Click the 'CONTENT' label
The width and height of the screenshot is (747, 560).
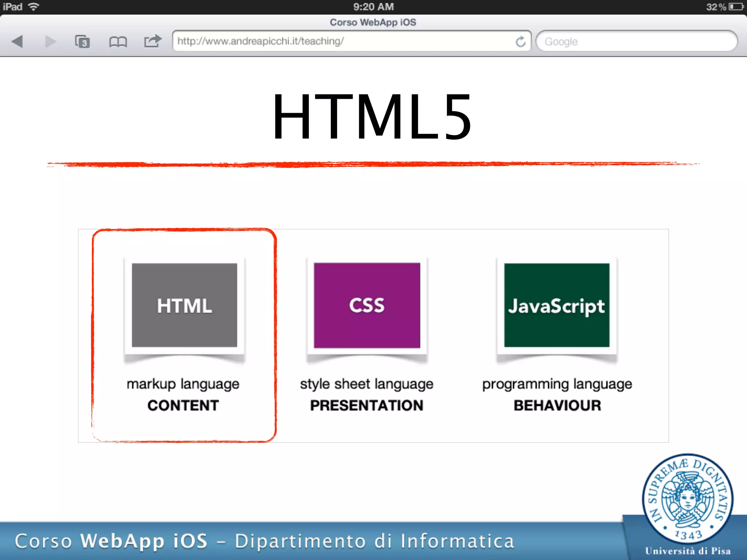pos(183,405)
